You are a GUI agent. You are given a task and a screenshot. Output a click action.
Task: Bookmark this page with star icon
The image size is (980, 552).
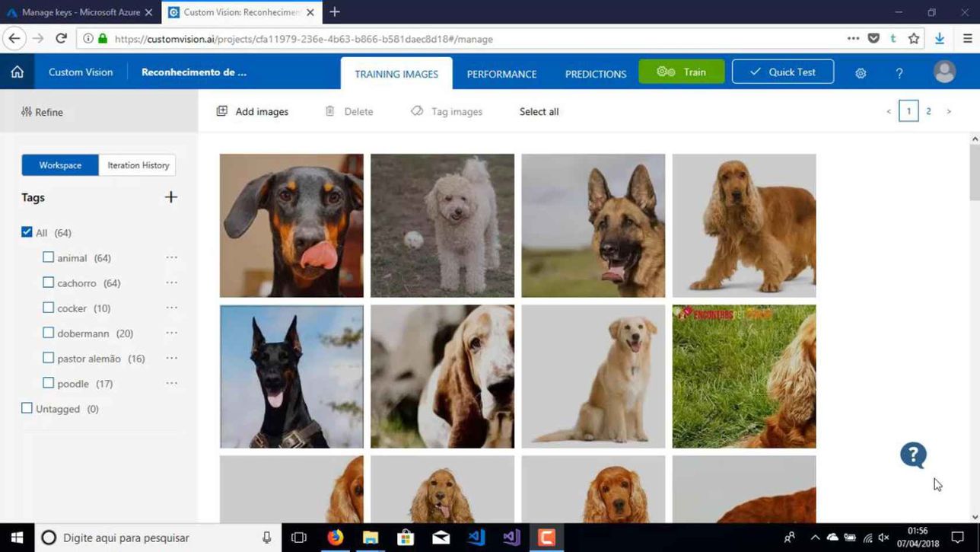(914, 38)
